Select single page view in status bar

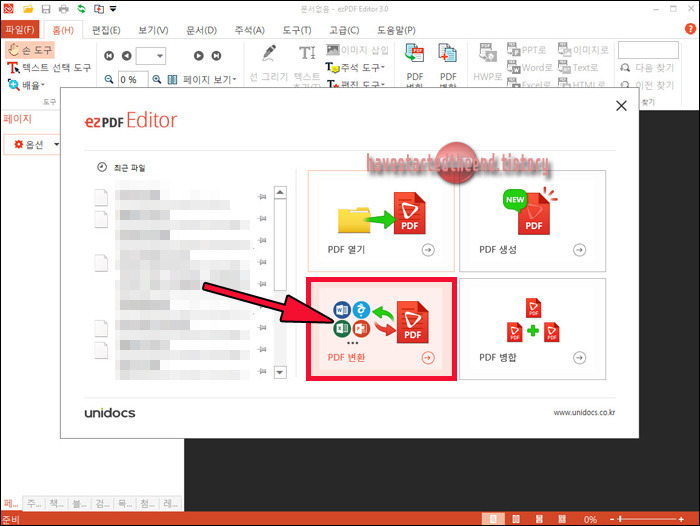pyautogui.click(x=493, y=519)
